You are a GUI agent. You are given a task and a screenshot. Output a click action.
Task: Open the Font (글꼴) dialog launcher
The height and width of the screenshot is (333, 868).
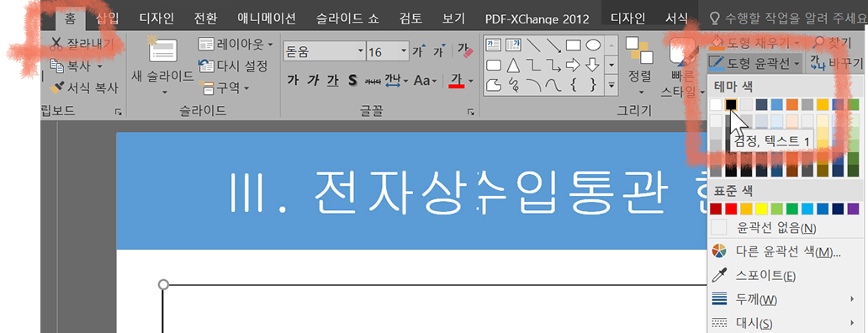[x=470, y=113]
